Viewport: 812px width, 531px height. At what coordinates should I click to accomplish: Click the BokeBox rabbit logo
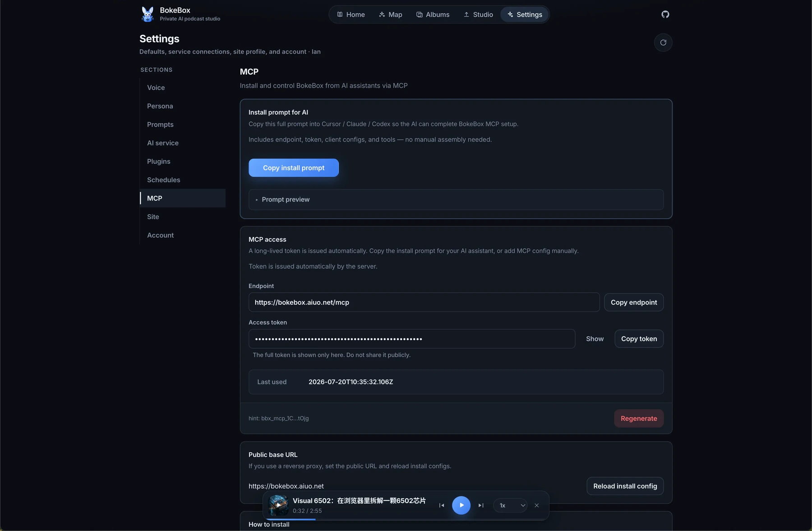pyautogui.click(x=147, y=14)
